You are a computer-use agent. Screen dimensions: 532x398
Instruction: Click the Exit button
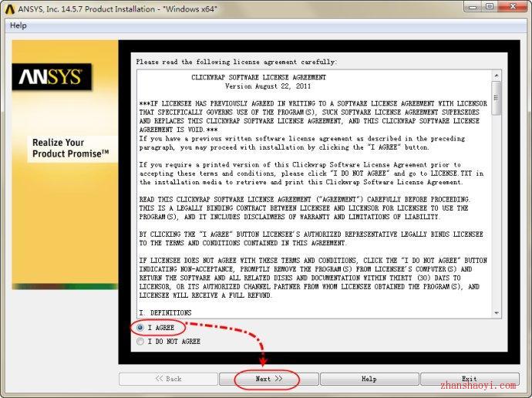coord(470,379)
